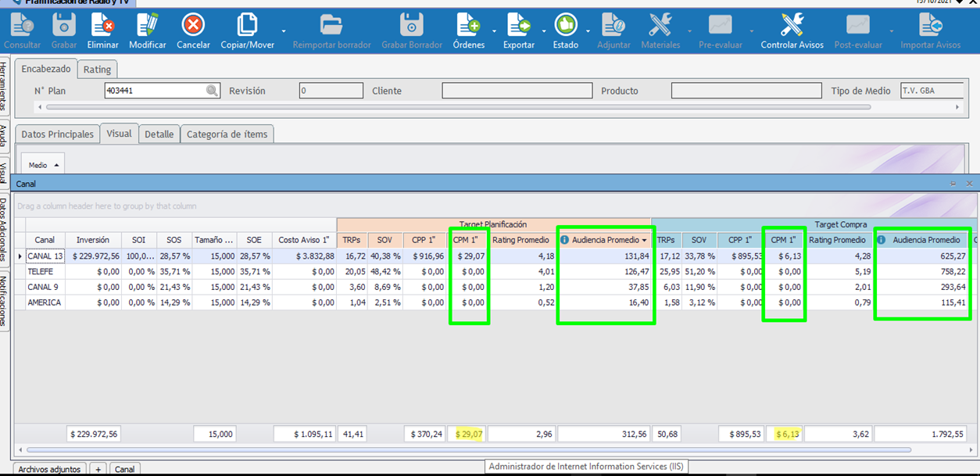Click the Exportar toolbar icon
The width and height of the screenshot is (980, 476).
(518, 26)
